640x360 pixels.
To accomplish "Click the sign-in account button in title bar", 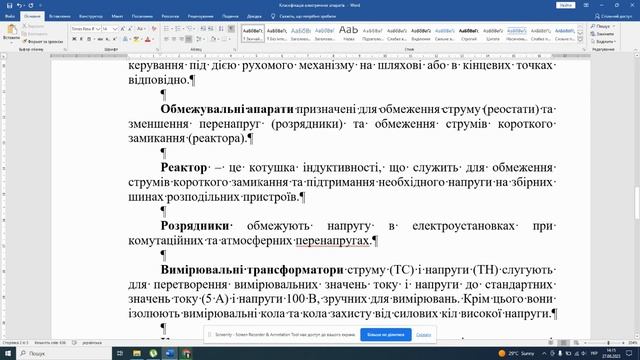I will tap(565, 5).
